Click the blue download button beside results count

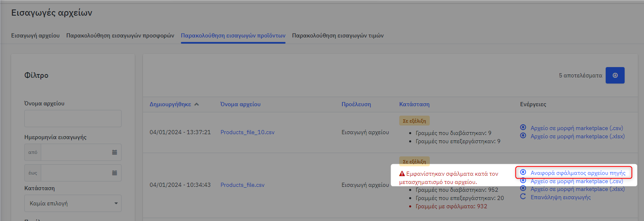(615, 75)
